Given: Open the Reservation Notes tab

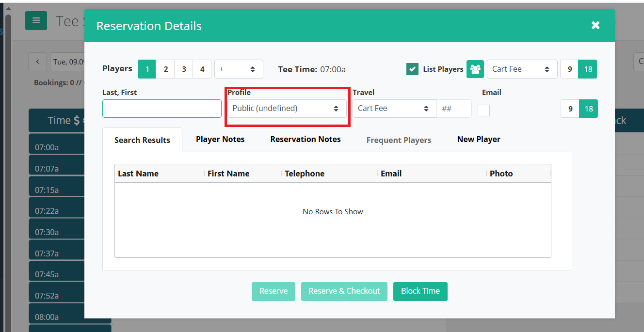Looking at the screenshot, I should point(306,139).
